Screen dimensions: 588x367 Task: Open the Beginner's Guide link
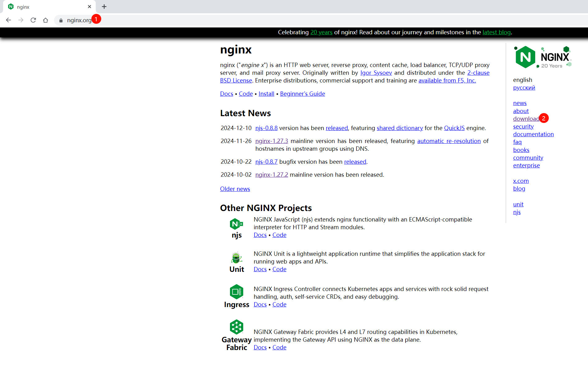tap(302, 94)
